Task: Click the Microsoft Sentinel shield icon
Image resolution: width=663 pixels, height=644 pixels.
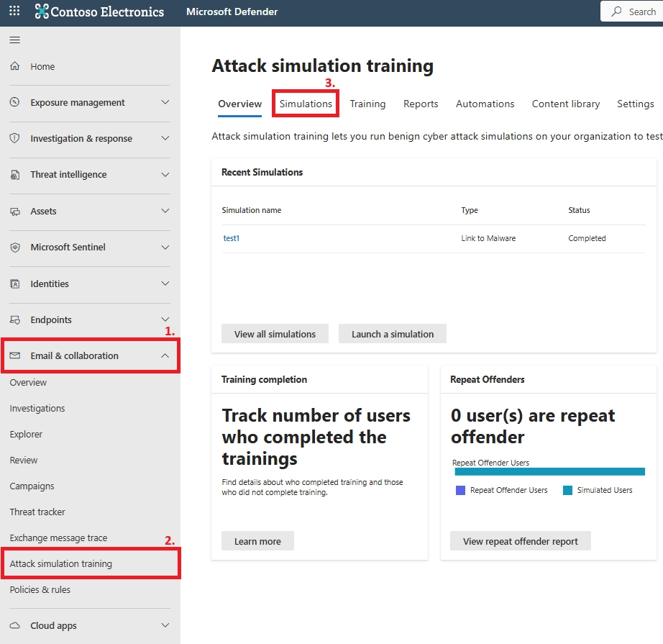Action: (x=16, y=247)
